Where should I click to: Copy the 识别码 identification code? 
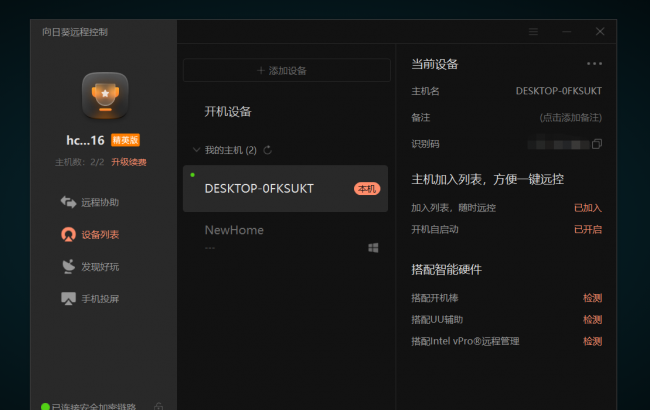[597, 144]
